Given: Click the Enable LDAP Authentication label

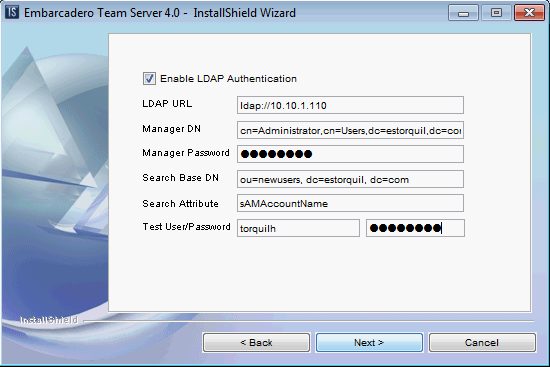Looking at the screenshot, I should tap(228, 79).
